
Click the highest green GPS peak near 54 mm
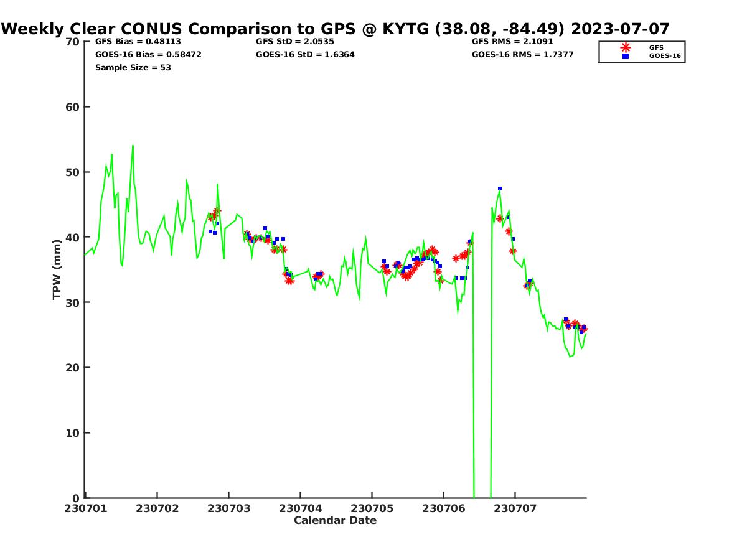click(x=133, y=146)
